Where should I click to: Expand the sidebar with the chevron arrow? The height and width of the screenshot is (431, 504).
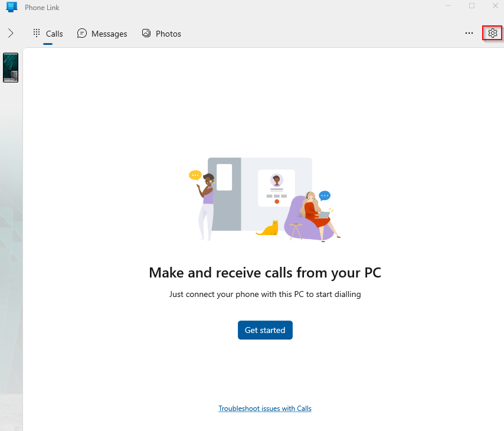[11, 33]
